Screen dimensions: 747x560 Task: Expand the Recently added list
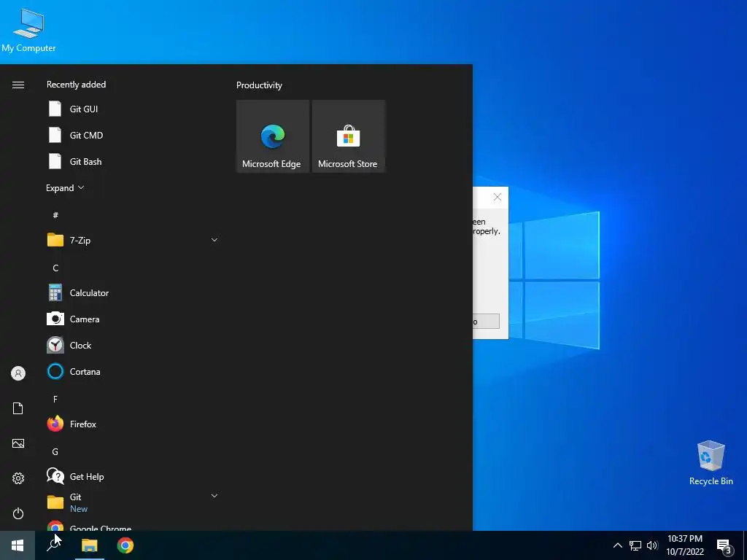(x=65, y=188)
